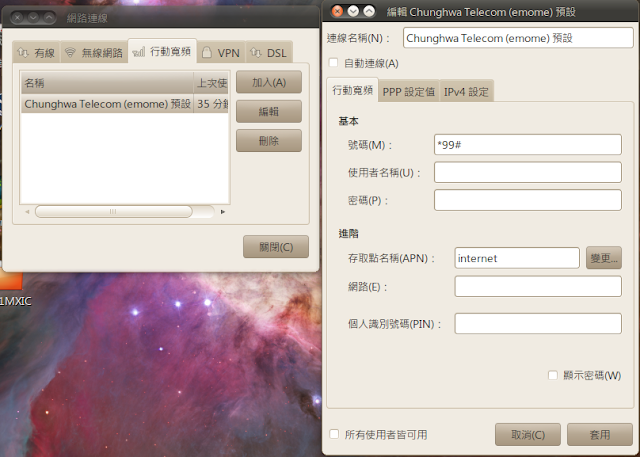This screenshot has height=457, width=640.
Task: Click the horizontal scrollbar thumb in the list
Action: pos(113,211)
